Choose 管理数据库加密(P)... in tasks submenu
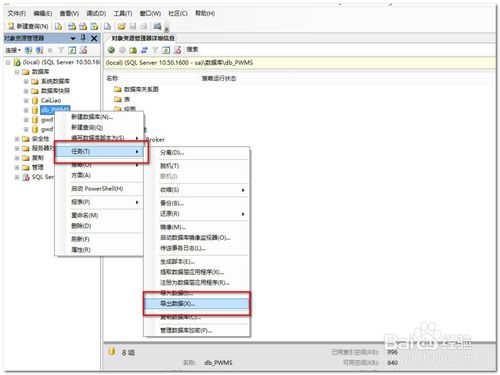This screenshot has height=375, width=500. pyautogui.click(x=197, y=331)
